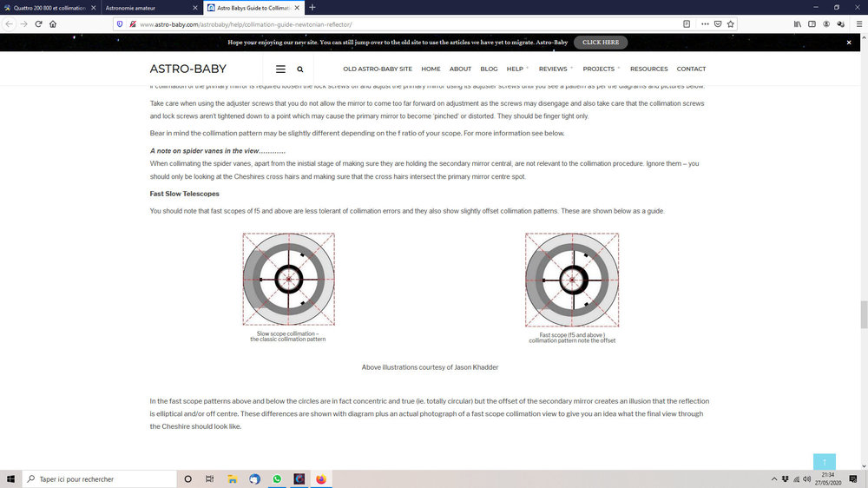Close the Astro Babys Guide tab
The width and height of the screenshot is (868, 488).
pyautogui.click(x=297, y=8)
